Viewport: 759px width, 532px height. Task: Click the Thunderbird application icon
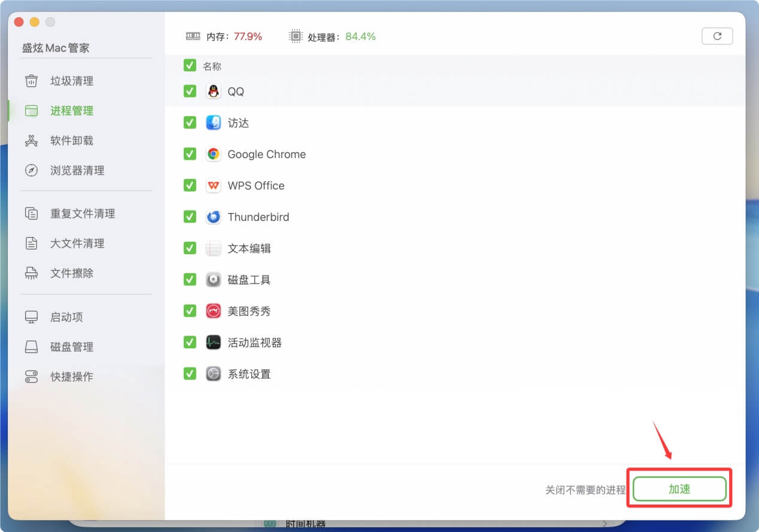click(x=214, y=217)
